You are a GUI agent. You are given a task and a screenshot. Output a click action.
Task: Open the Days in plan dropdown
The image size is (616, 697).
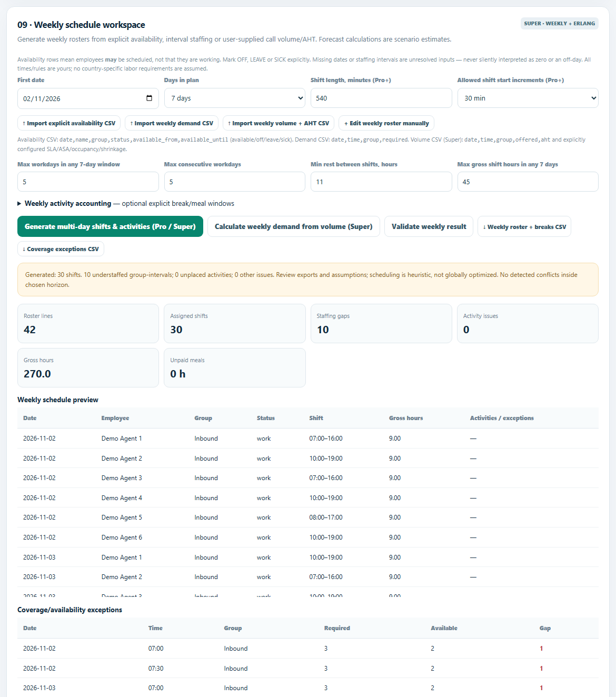234,98
